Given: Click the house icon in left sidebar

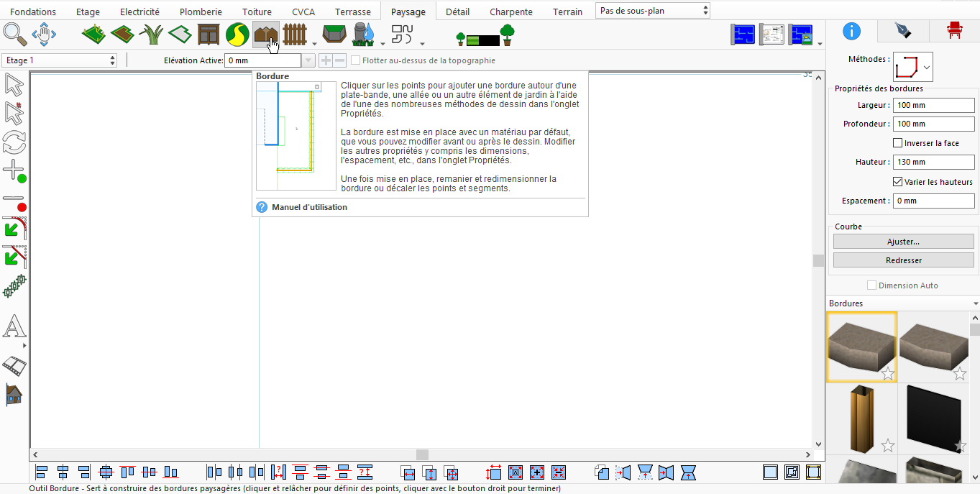Looking at the screenshot, I should coord(14,394).
